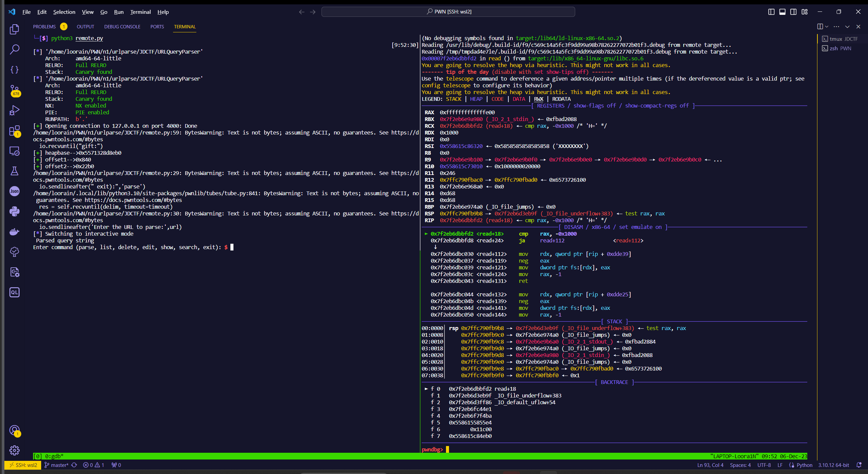Click the pwndbg> prompt in gdb pane

[x=432, y=449]
